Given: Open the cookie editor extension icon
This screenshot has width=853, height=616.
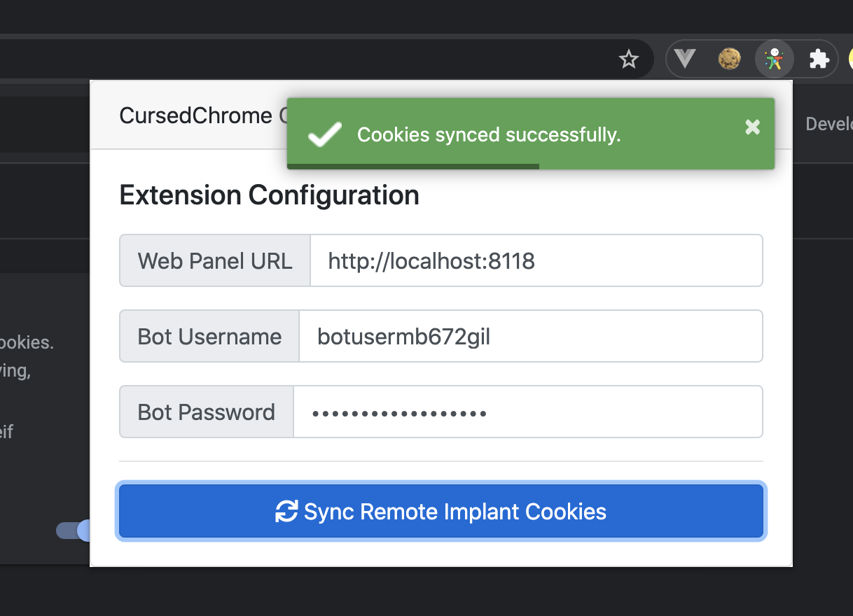Looking at the screenshot, I should (x=730, y=59).
